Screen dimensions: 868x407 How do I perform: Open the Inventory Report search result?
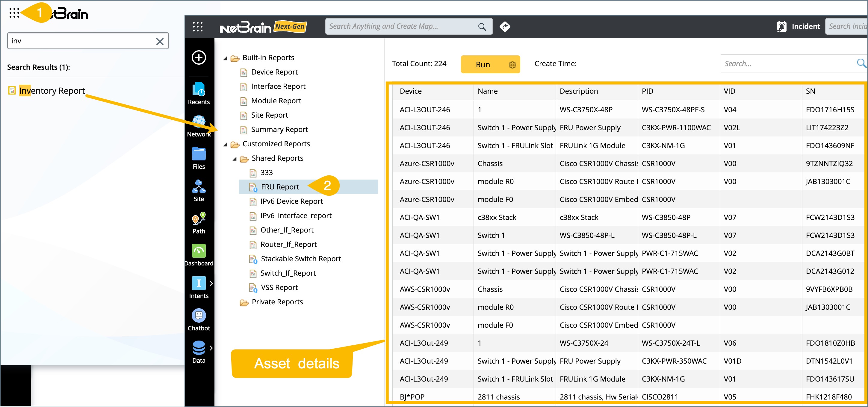52,91
